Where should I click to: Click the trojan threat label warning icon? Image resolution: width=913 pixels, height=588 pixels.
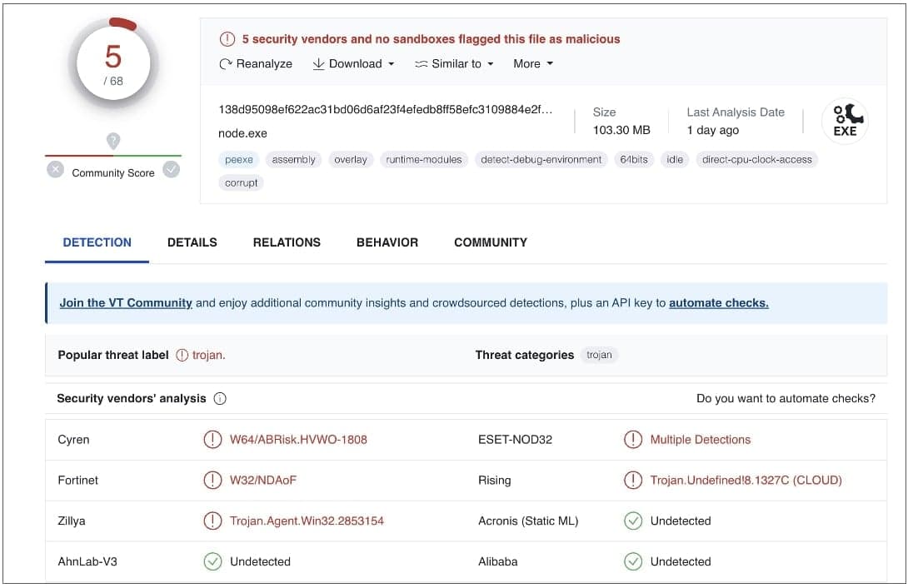(x=182, y=355)
